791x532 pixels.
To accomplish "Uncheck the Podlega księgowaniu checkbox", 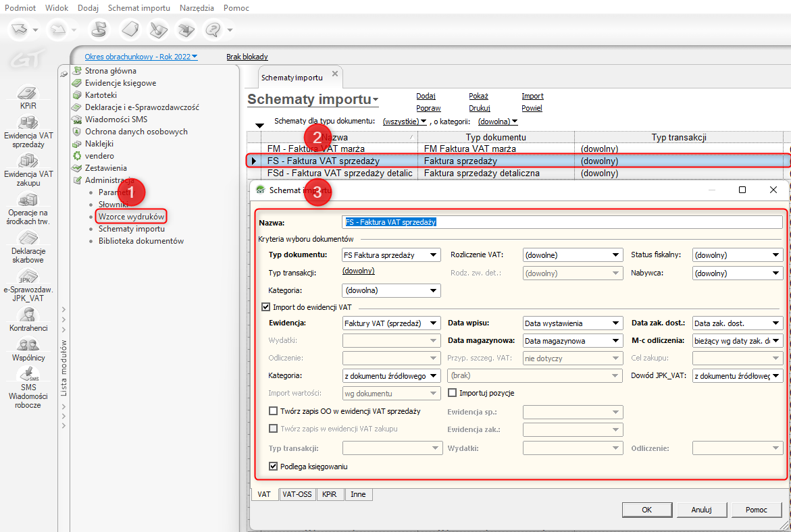I will coord(274,466).
